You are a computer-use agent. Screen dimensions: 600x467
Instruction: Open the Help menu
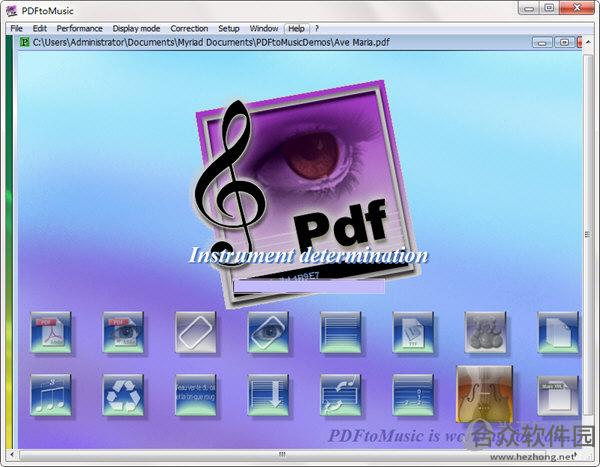(x=296, y=29)
